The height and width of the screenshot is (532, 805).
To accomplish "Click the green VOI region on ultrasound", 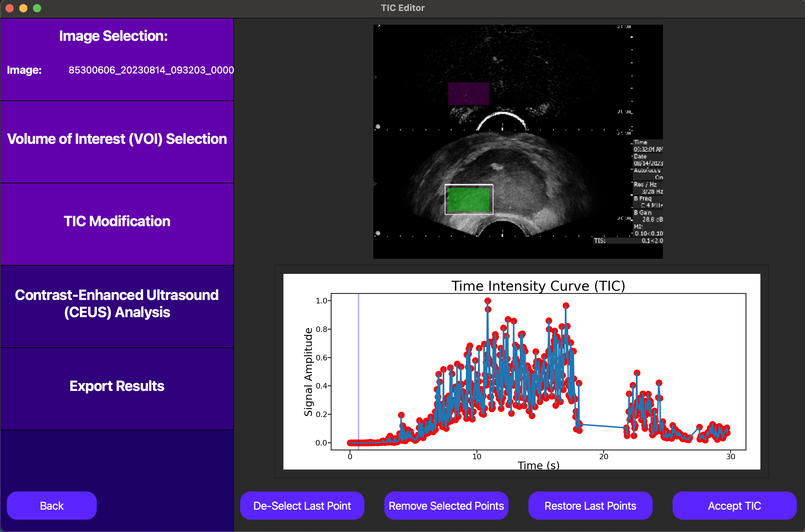I will pos(469,199).
